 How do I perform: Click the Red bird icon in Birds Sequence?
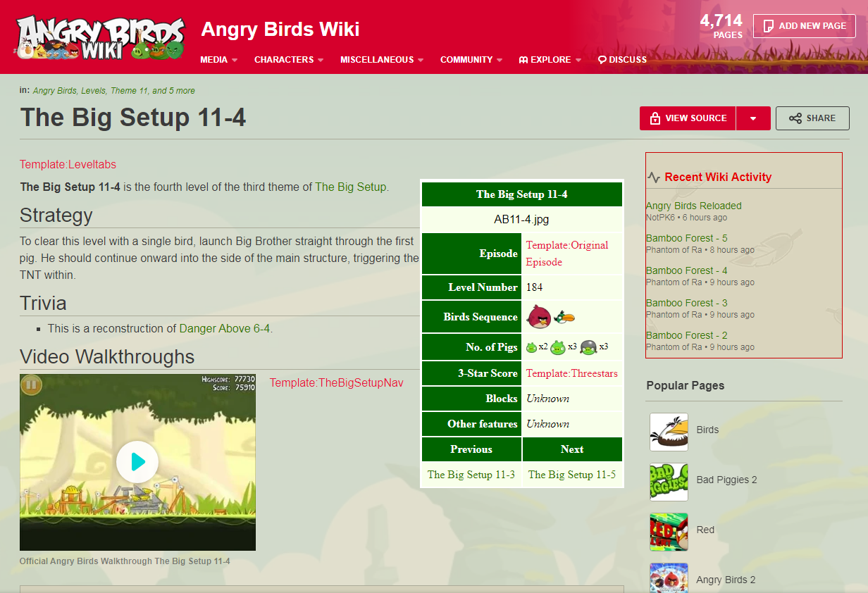click(x=540, y=316)
